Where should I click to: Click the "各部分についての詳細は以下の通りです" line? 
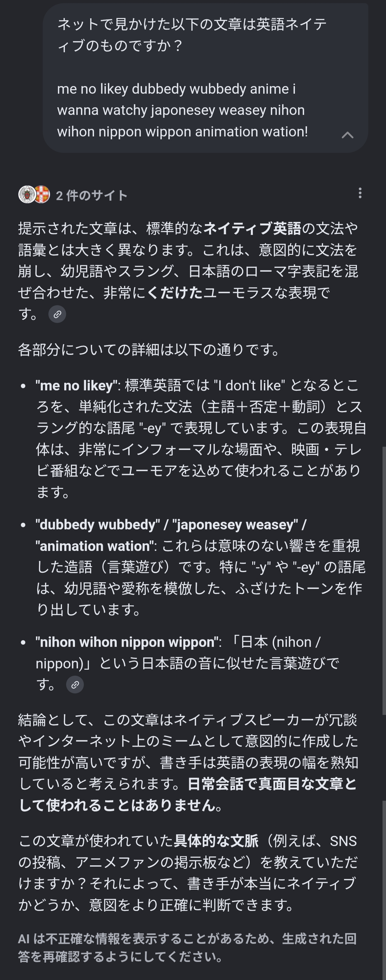tap(149, 350)
